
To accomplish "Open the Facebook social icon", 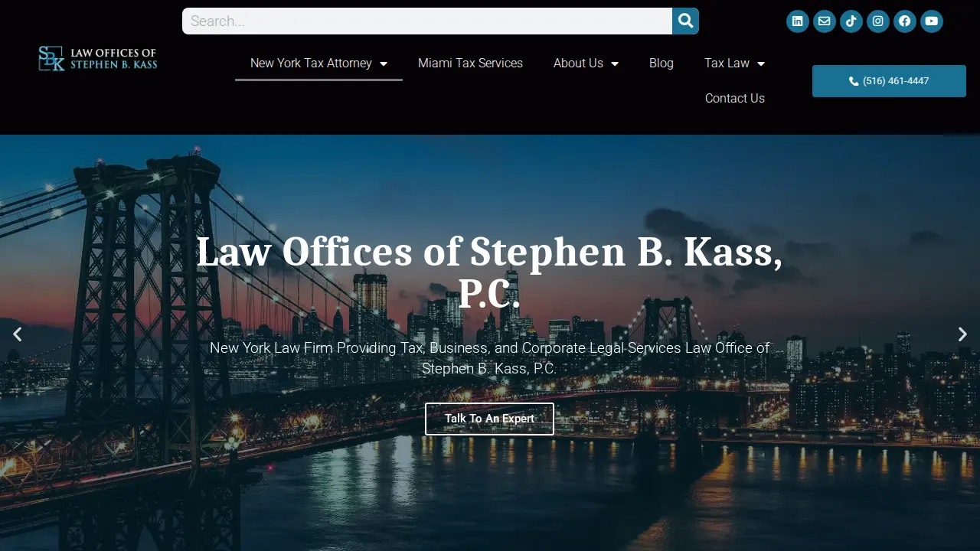I will [x=904, y=21].
